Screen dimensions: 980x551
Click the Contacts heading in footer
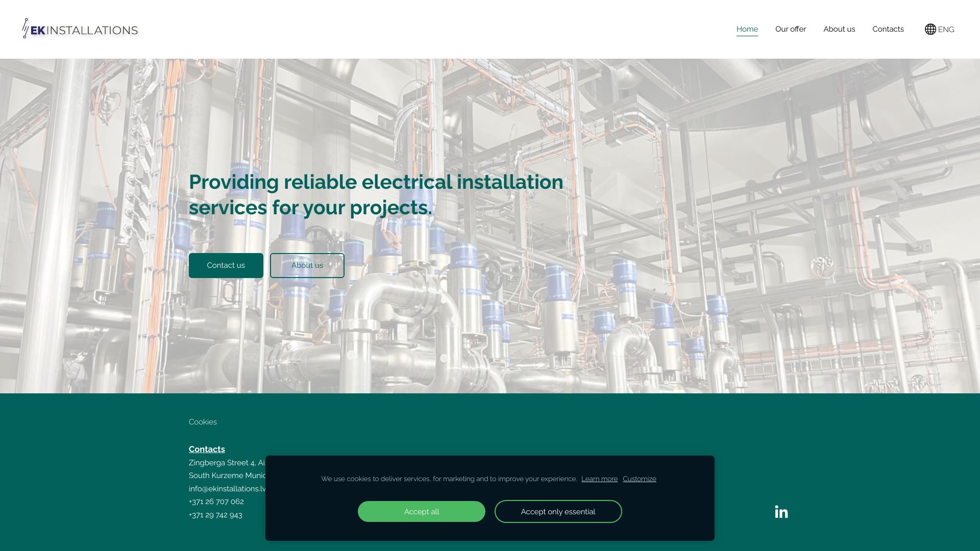point(207,449)
